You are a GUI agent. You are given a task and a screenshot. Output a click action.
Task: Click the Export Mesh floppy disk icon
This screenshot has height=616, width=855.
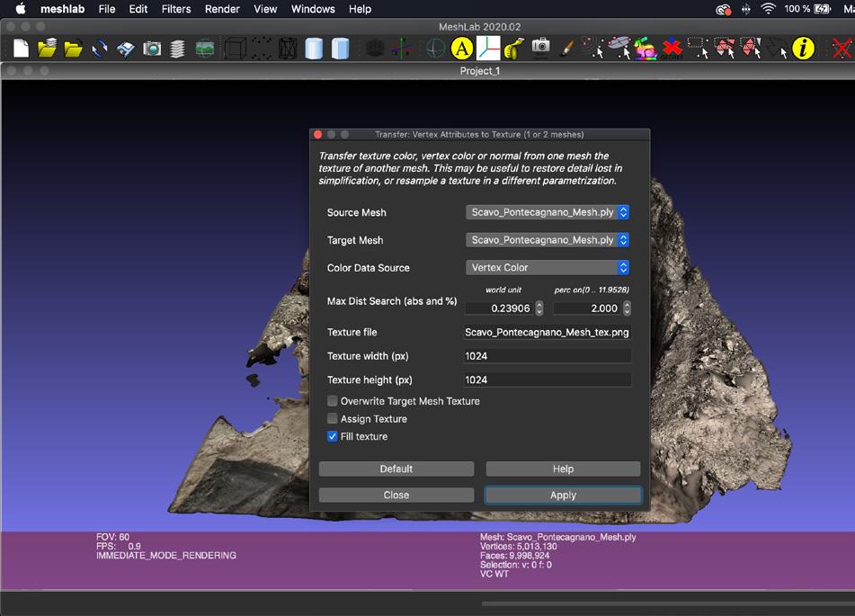125,49
